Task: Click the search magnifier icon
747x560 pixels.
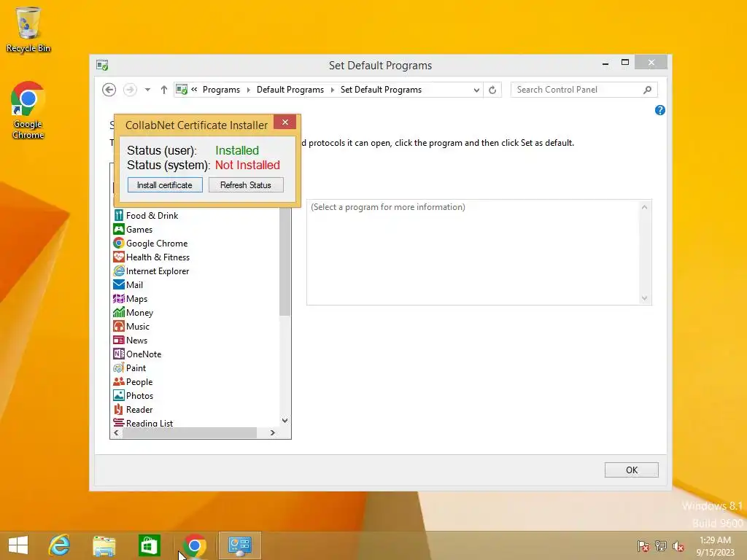Action: pyautogui.click(x=648, y=90)
